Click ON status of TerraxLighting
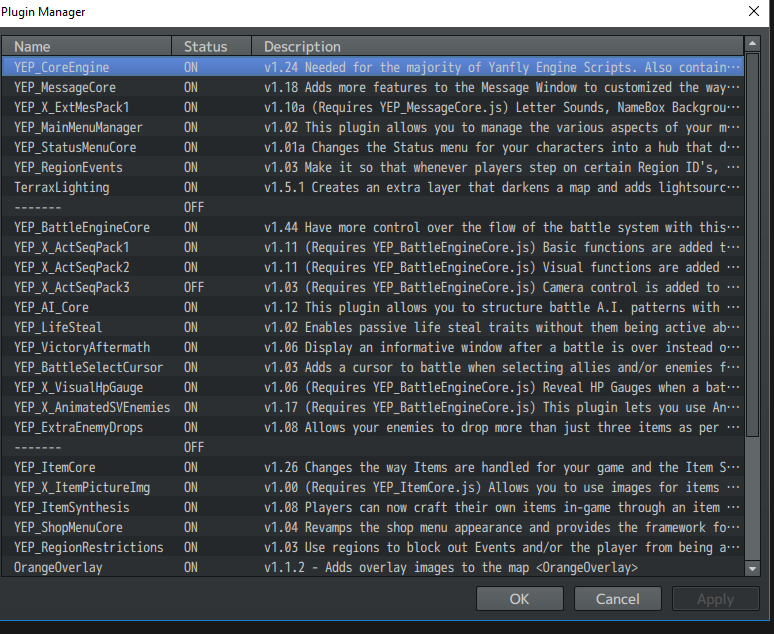774x634 pixels. [x=191, y=187]
